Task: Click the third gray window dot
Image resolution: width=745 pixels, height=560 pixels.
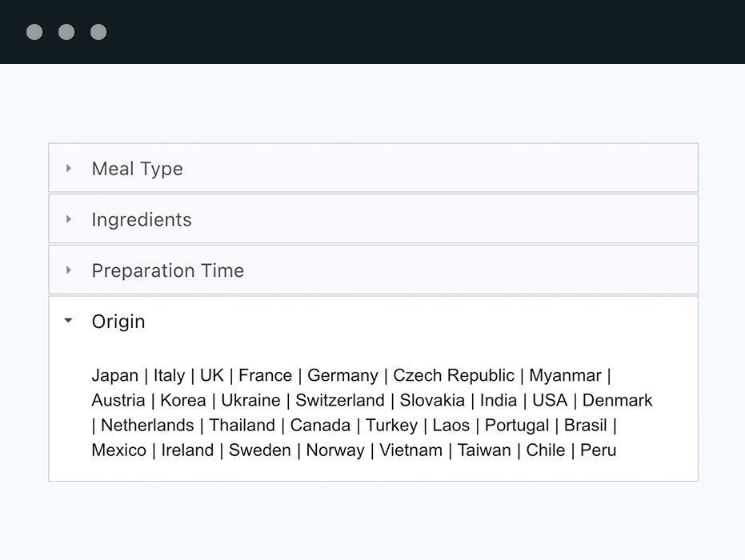Action: point(98,32)
